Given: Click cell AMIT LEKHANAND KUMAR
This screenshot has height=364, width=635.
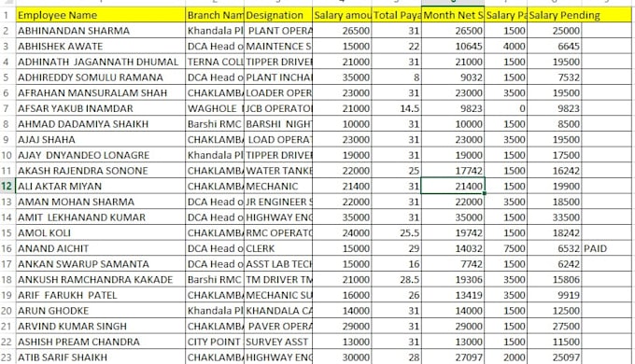Looking at the screenshot, I should [x=101, y=217].
